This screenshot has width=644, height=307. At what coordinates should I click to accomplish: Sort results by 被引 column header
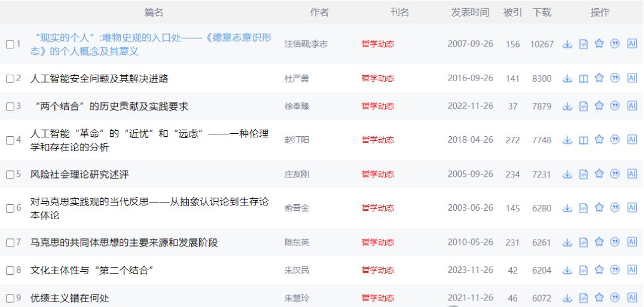tap(512, 12)
